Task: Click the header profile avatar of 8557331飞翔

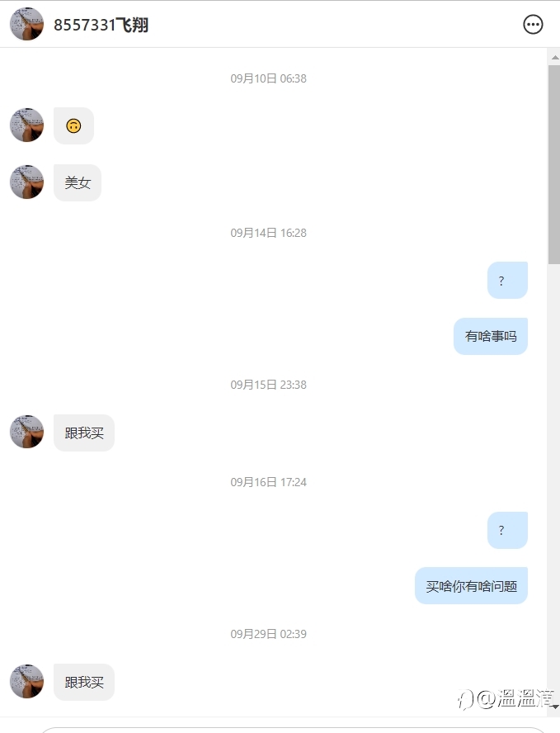Action: (x=26, y=24)
